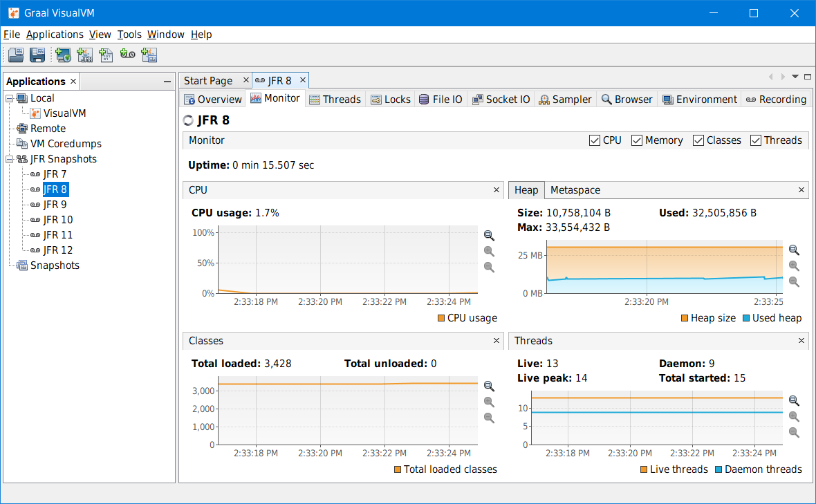Toggle the Memory monitor checkbox
The height and width of the screenshot is (504, 816).
637,140
